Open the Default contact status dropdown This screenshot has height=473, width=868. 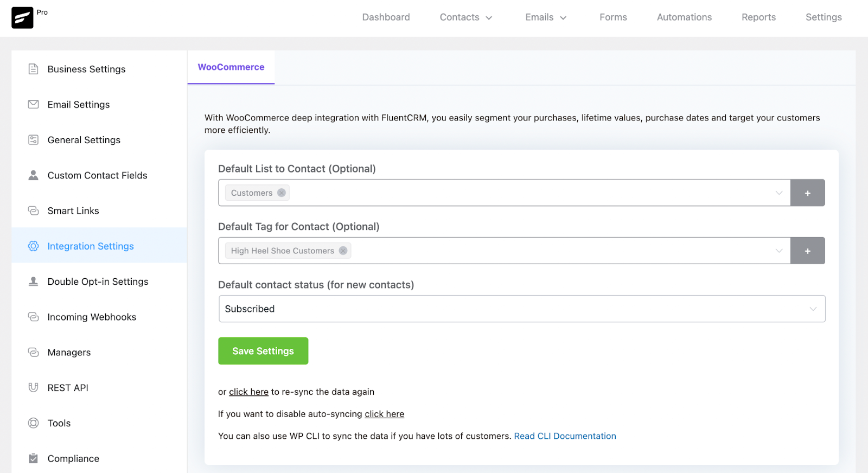pyautogui.click(x=521, y=309)
